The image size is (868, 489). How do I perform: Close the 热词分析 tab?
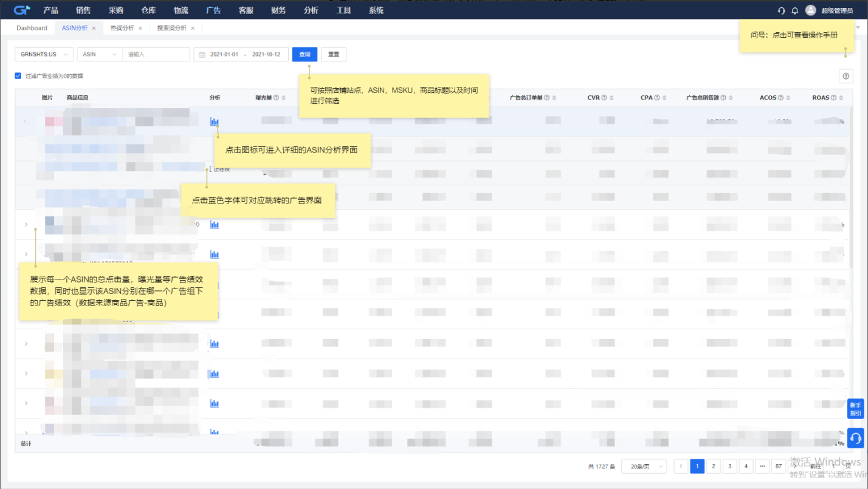click(x=140, y=29)
